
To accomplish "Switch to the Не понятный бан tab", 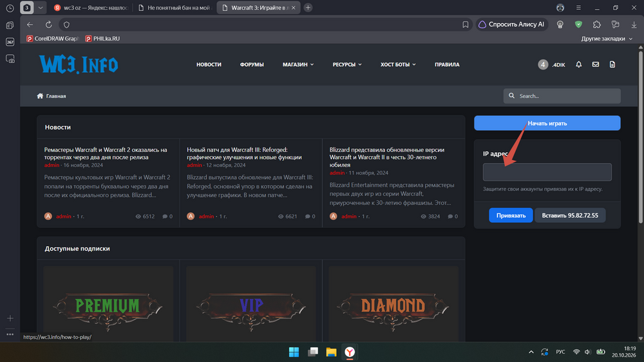I will [175, 8].
